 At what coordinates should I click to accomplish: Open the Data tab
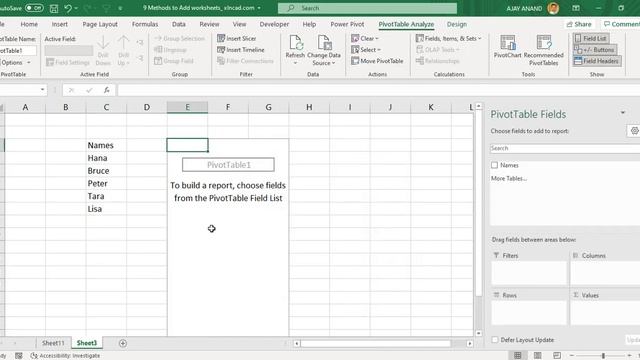[179, 24]
